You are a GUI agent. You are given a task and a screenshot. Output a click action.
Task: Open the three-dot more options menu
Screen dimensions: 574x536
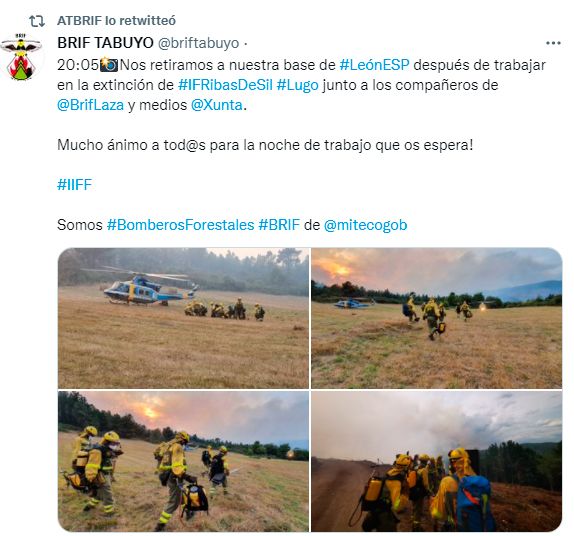[x=553, y=43]
